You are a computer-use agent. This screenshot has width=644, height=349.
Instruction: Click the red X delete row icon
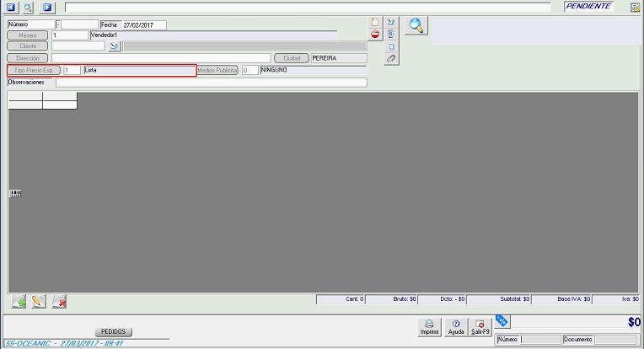[x=59, y=302]
